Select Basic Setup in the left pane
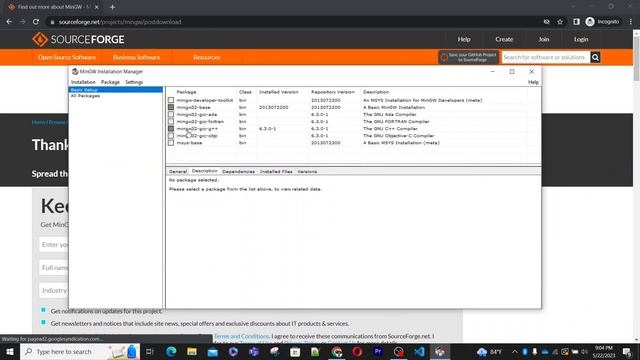This screenshot has width=640, height=360. [x=116, y=89]
